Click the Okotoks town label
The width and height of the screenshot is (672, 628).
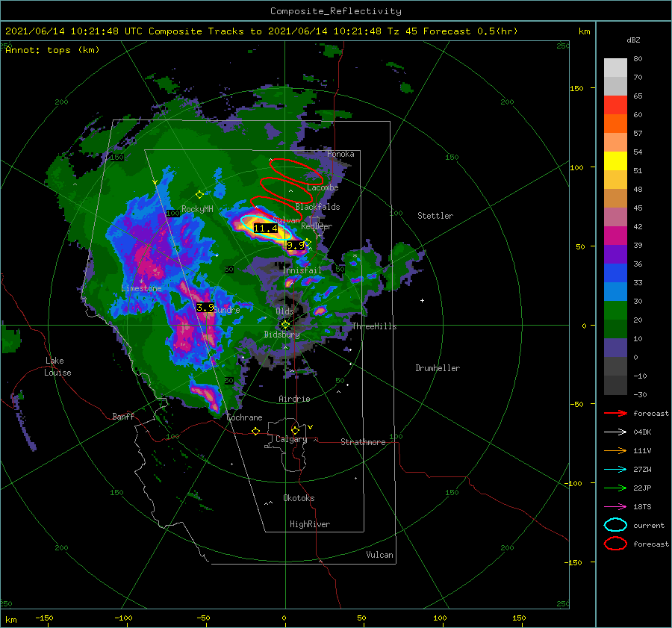(299, 498)
